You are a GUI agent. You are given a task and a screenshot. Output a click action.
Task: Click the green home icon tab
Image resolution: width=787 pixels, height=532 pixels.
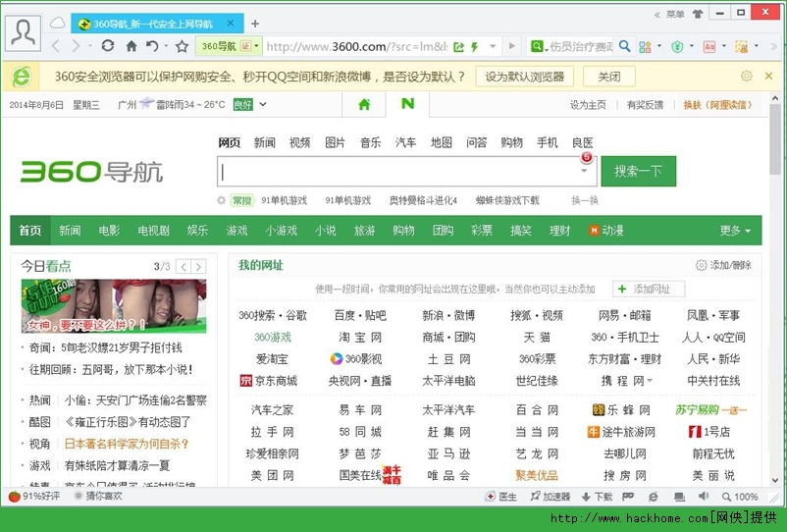pyautogui.click(x=364, y=104)
